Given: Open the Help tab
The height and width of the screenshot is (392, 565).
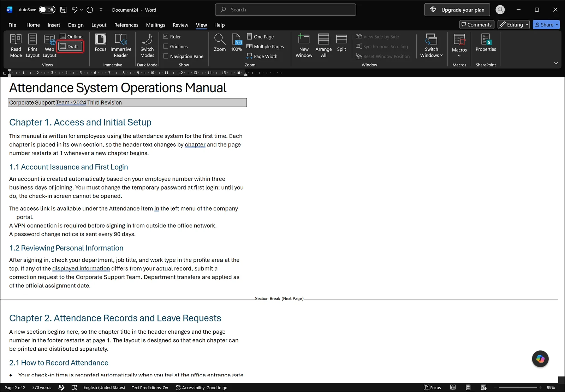Looking at the screenshot, I should click(219, 25).
